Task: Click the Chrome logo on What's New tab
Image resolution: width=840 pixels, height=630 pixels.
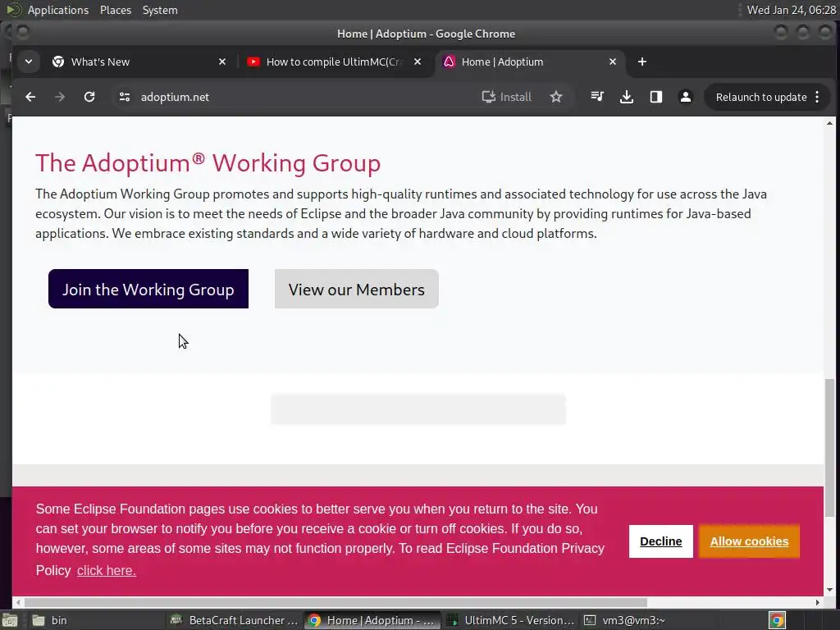Action: click(58, 62)
